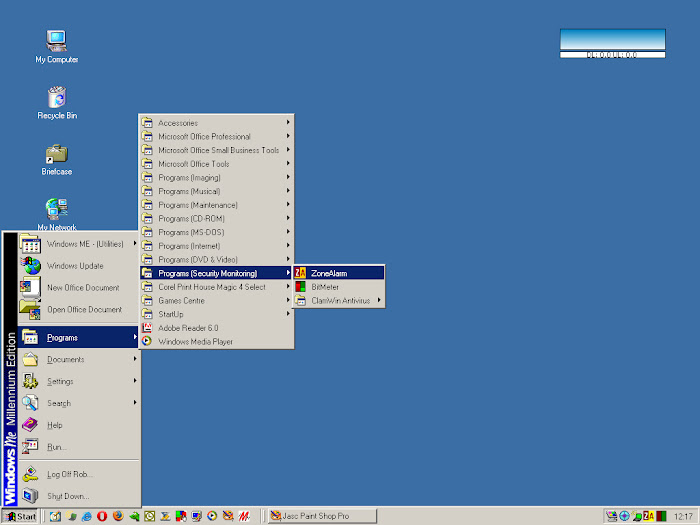
Task: Open the Search submenu in Start menu
Action: pos(79,403)
